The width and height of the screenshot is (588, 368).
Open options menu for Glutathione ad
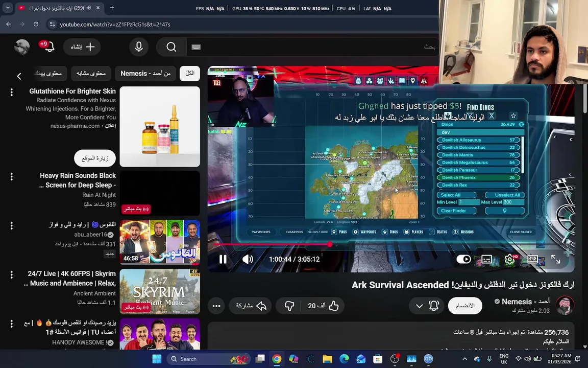click(x=12, y=92)
